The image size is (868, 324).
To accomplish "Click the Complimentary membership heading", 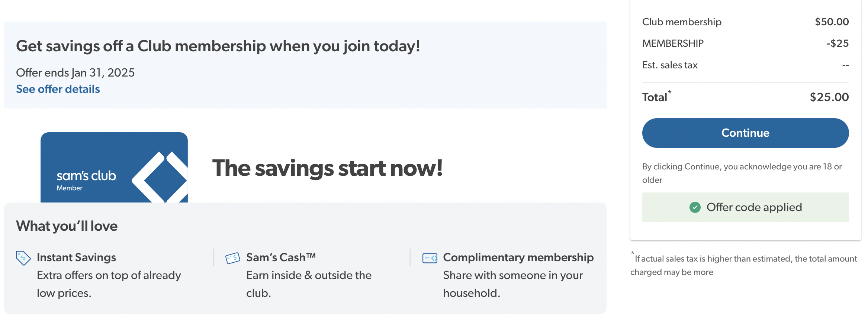I will [518, 257].
